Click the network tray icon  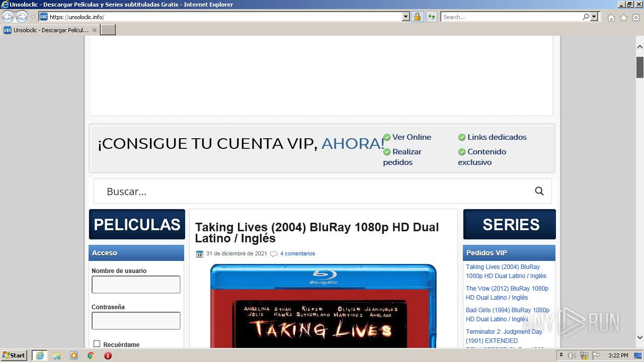point(585,355)
